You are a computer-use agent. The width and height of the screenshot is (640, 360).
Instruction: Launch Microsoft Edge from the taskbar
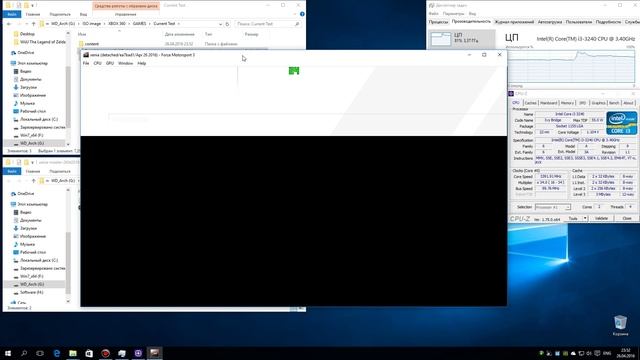56,353
